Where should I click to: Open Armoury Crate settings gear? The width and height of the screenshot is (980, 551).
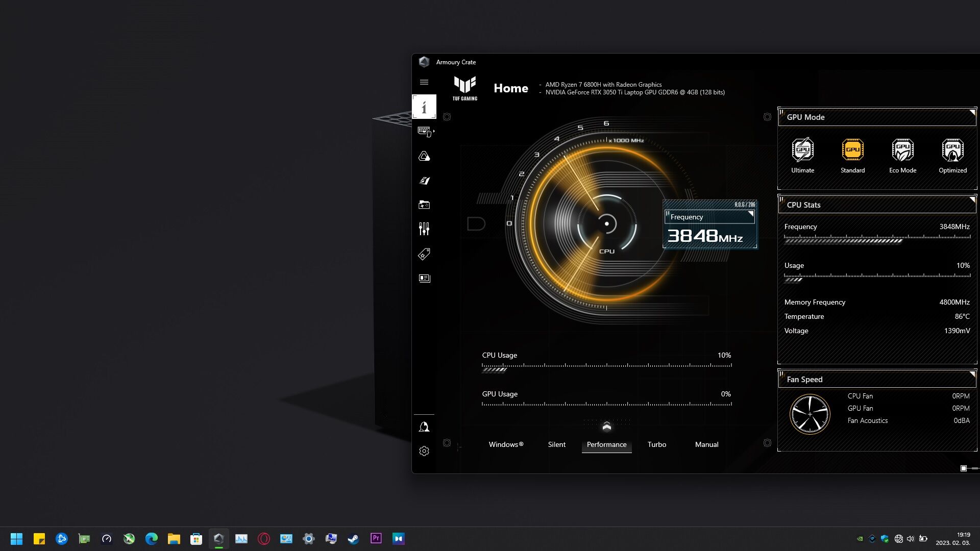(x=424, y=451)
